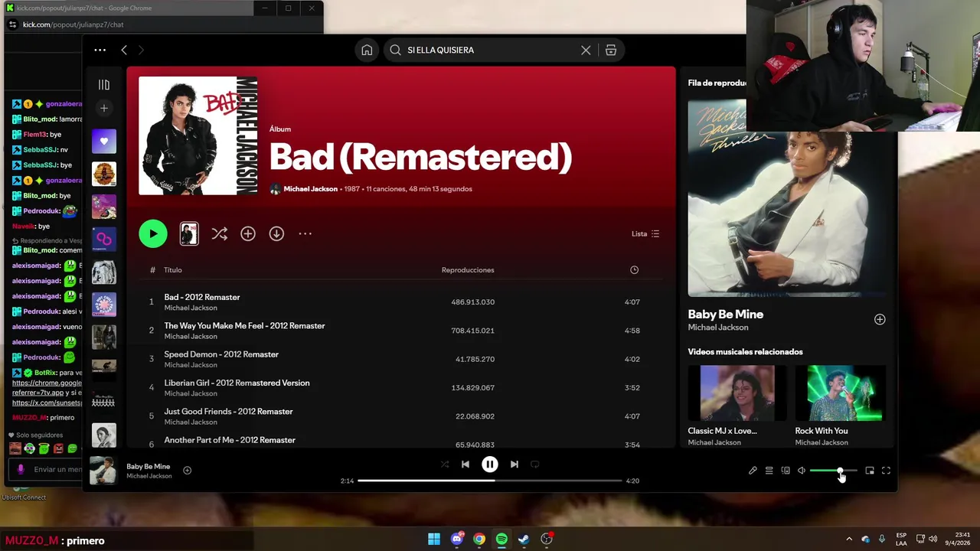Open Chrome from the taskbar
This screenshot has height=551, width=980.
[x=479, y=539]
